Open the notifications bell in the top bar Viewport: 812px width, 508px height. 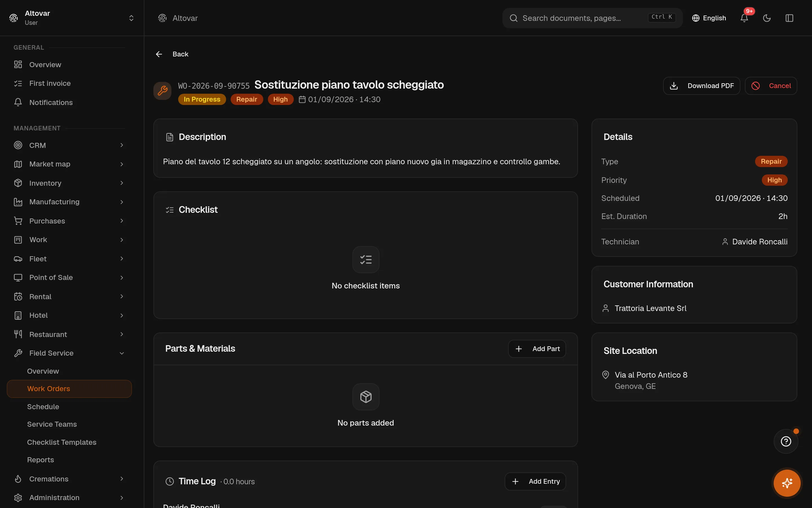click(x=744, y=18)
